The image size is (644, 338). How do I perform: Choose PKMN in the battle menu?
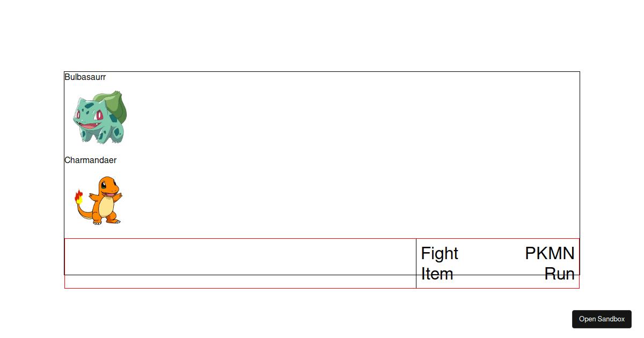550,253
